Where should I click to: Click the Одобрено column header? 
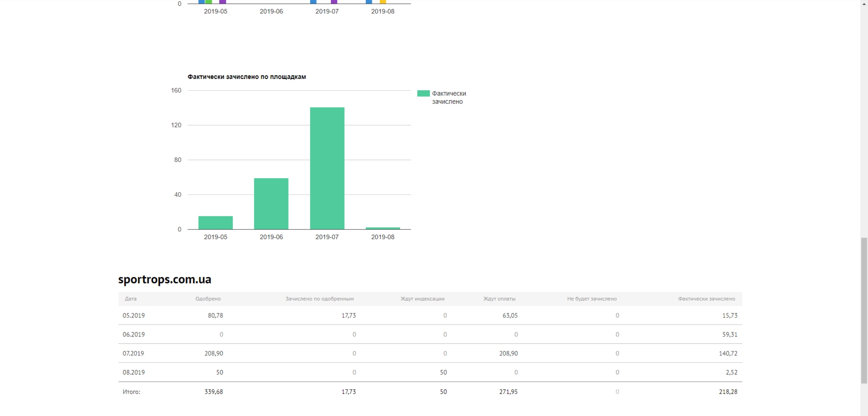coord(208,298)
